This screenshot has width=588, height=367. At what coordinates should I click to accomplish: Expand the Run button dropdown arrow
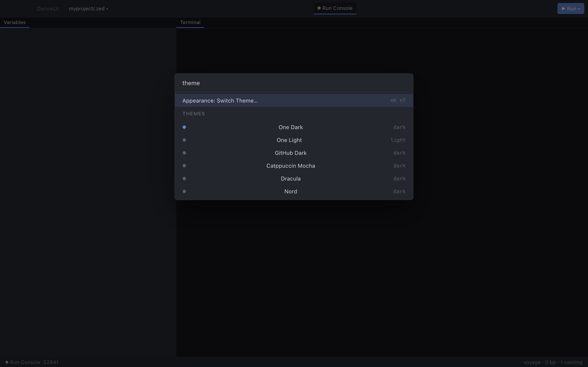point(579,9)
